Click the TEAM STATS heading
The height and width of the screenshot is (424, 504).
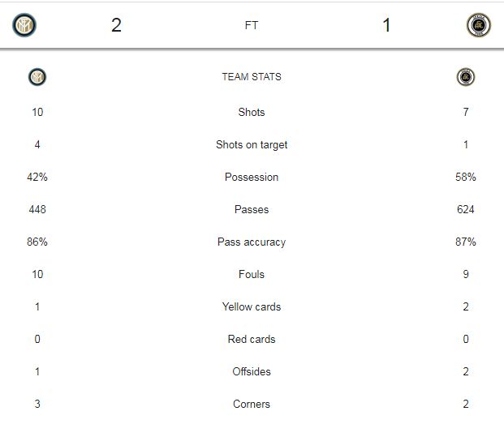pyautogui.click(x=252, y=77)
